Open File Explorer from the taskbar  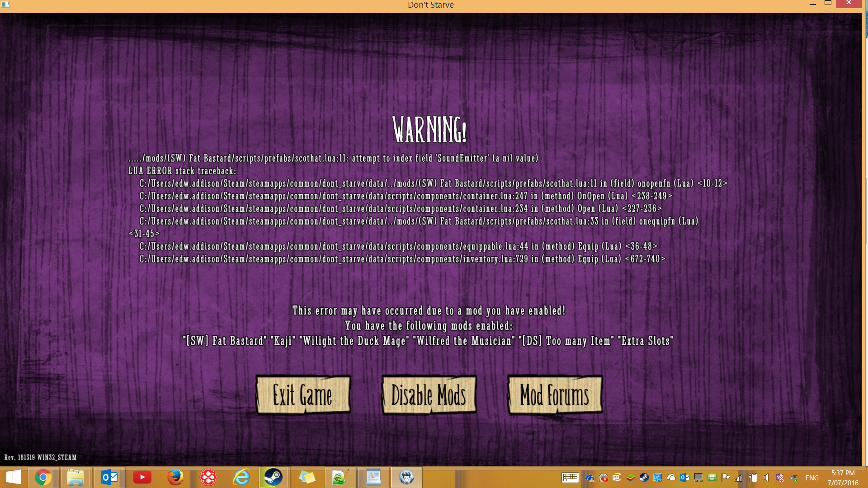tap(76, 477)
